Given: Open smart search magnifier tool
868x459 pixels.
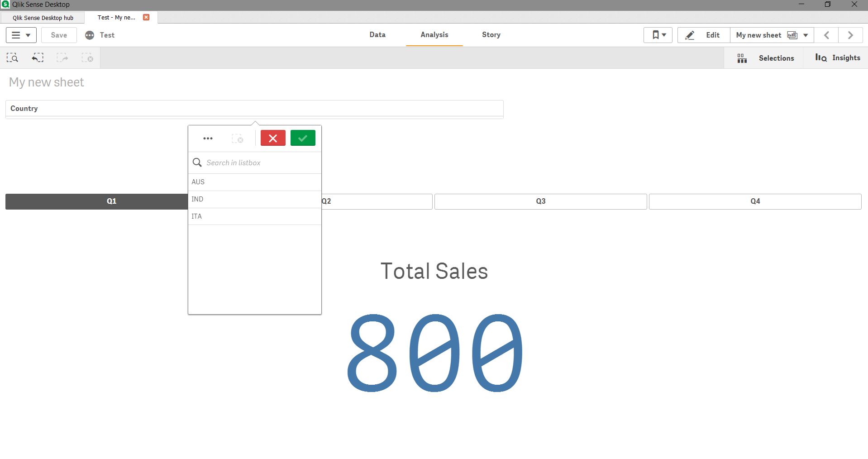Looking at the screenshot, I should tap(12, 58).
